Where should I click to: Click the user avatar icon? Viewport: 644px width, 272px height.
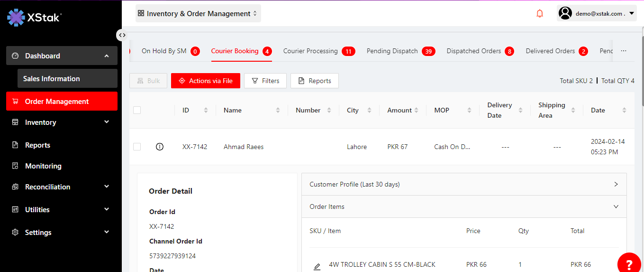point(565,13)
